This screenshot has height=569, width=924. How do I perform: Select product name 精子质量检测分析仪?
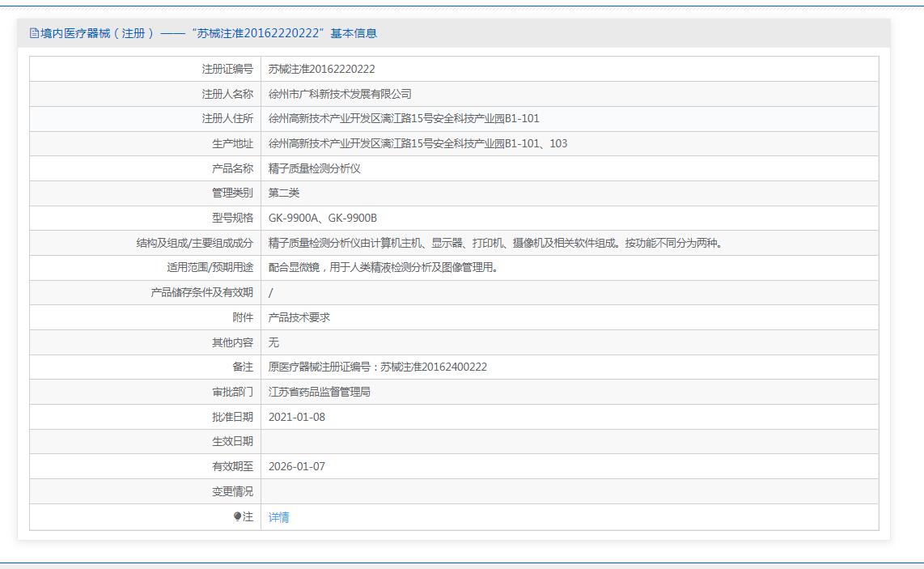point(314,168)
